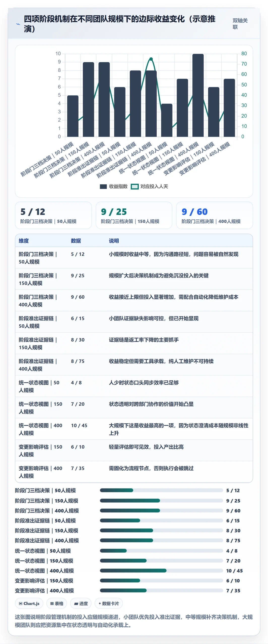Click the table value 8 / 75

78,361
